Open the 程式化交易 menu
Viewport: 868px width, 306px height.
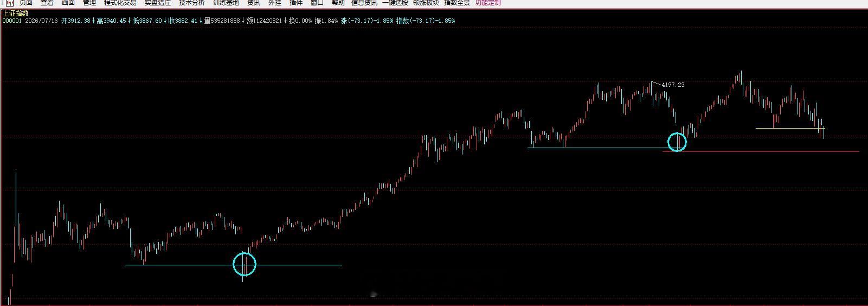(x=120, y=3)
